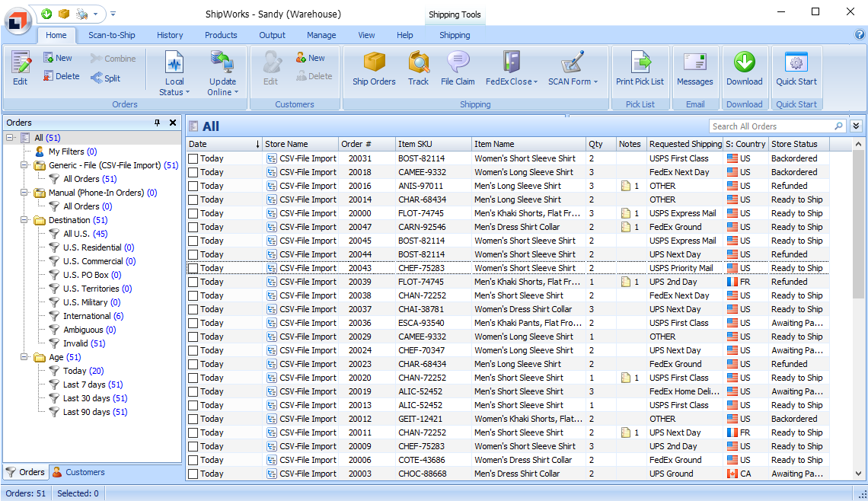868x501 pixels.
Task: Click the box quick-access toolbar icon
Action: pyautogui.click(x=64, y=14)
